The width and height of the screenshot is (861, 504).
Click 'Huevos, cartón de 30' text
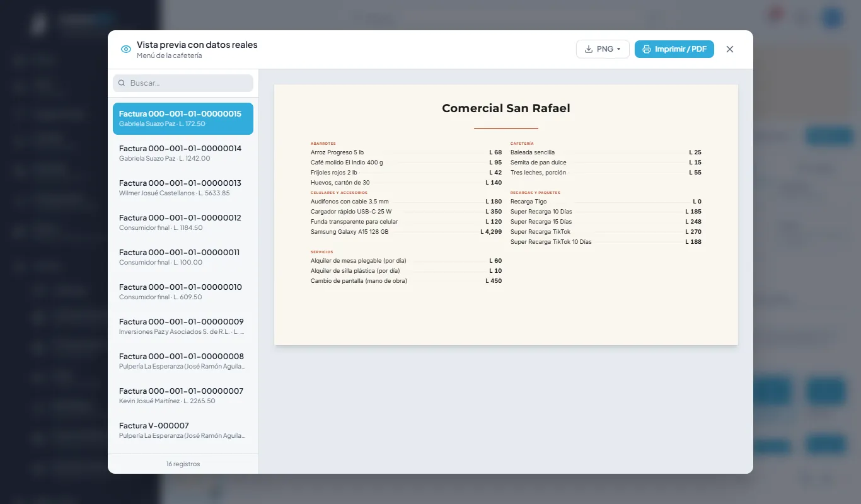tap(340, 183)
